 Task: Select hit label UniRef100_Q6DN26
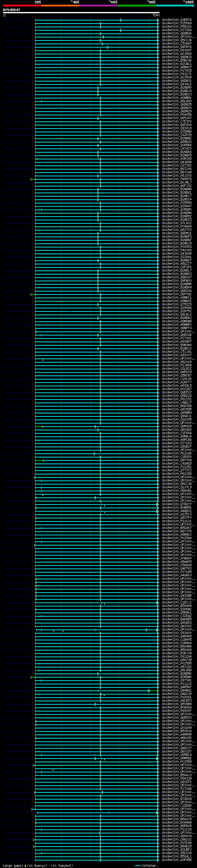click(x=176, y=33)
